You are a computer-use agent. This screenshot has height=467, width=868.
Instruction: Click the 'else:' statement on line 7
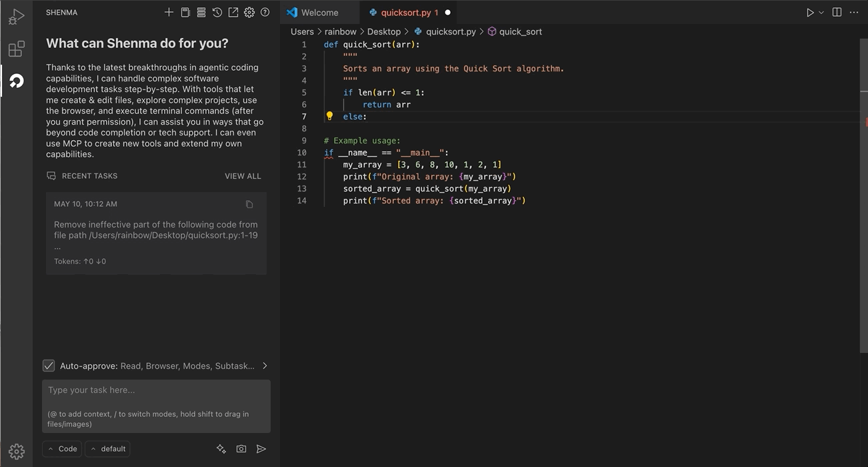355,117
